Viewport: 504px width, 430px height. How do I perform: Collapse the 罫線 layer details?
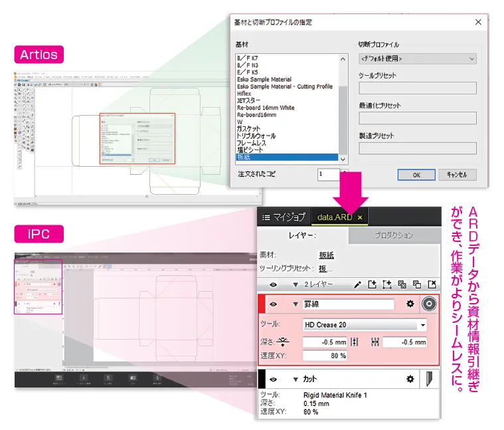[295, 304]
